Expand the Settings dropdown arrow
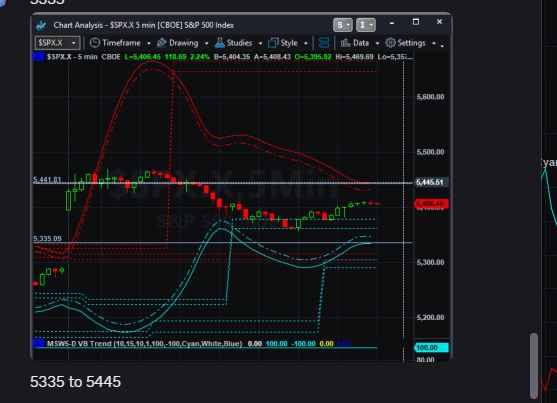The height and width of the screenshot is (403, 557). coord(434,43)
